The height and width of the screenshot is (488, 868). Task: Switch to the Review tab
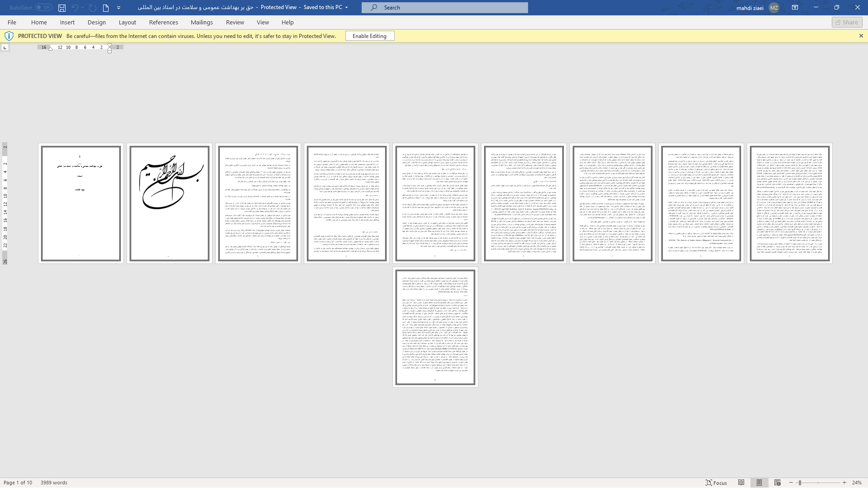(235, 22)
